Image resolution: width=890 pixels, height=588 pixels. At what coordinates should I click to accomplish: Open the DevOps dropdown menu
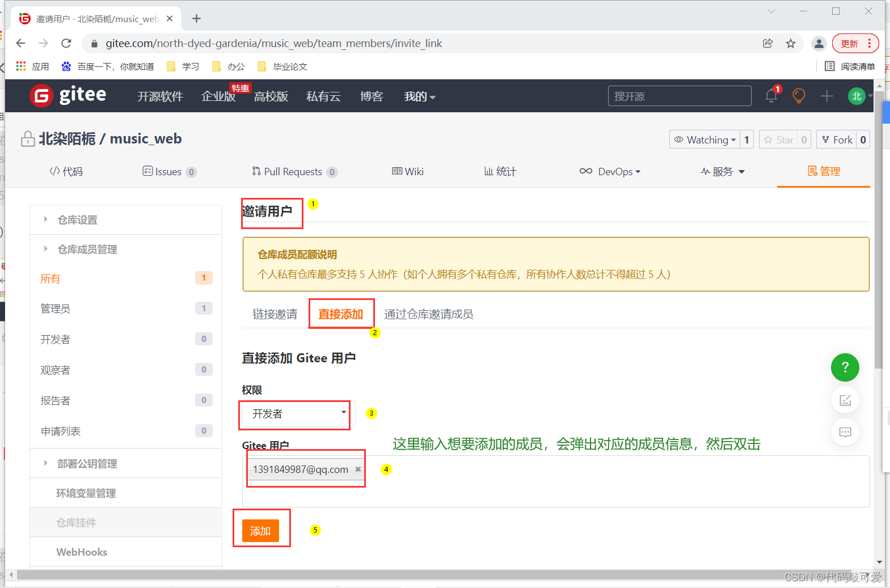(610, 172)
